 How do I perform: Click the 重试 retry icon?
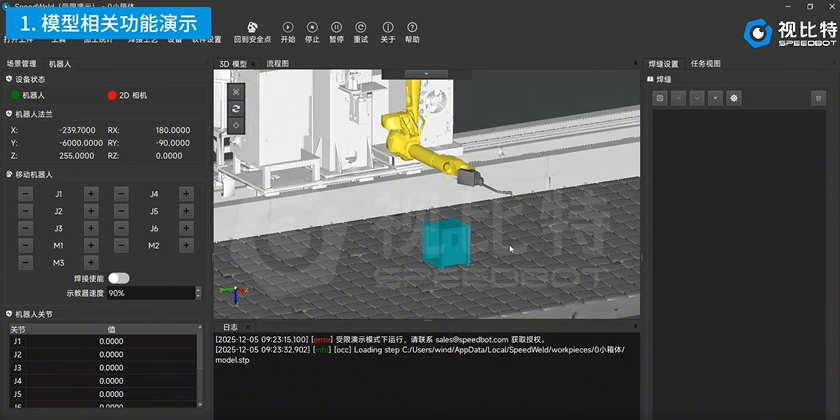361,27
